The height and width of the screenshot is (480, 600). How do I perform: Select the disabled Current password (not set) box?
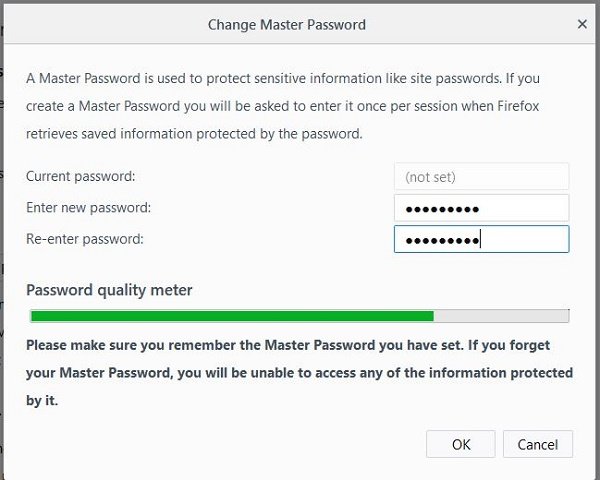coord(481,176)
